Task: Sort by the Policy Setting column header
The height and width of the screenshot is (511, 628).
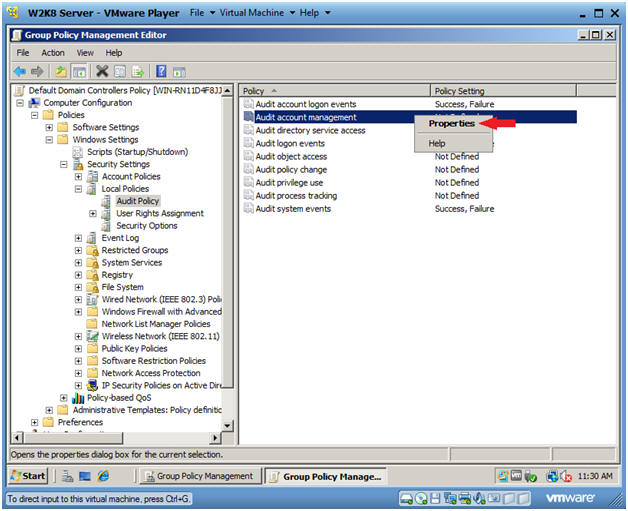Action: 503,91
